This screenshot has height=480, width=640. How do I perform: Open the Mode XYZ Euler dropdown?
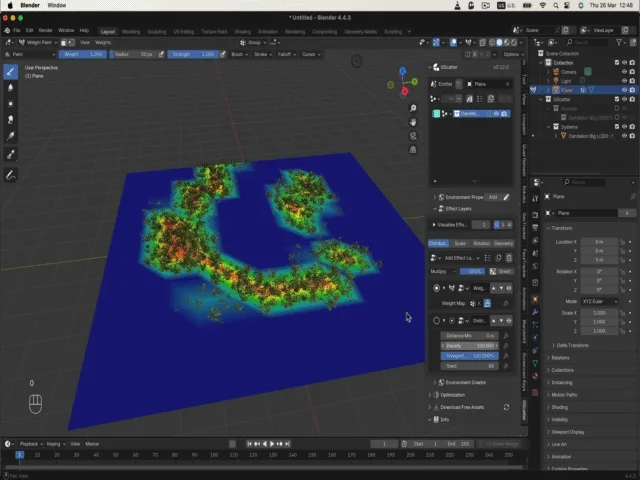coord(598,300)
